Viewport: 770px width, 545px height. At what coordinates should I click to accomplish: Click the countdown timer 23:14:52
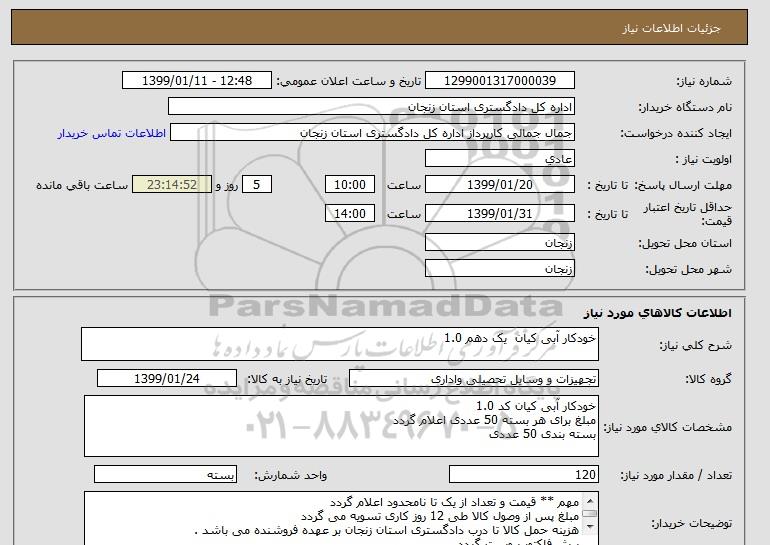[x=172, y=185]
